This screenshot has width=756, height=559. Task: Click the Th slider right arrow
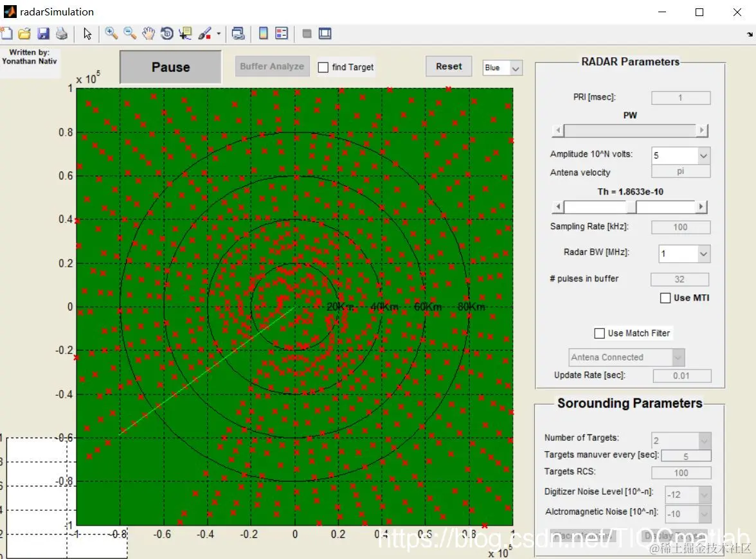point(702,207)
